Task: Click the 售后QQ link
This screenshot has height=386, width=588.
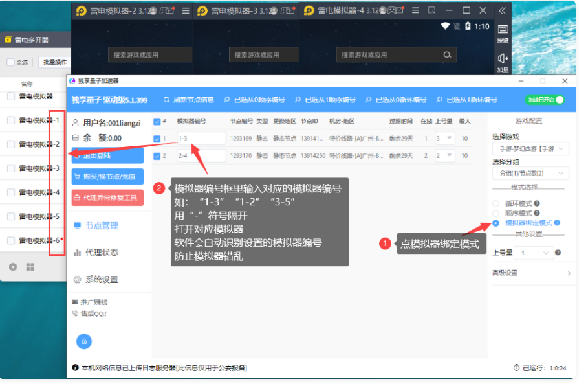Action: click(x=90, y=313)
